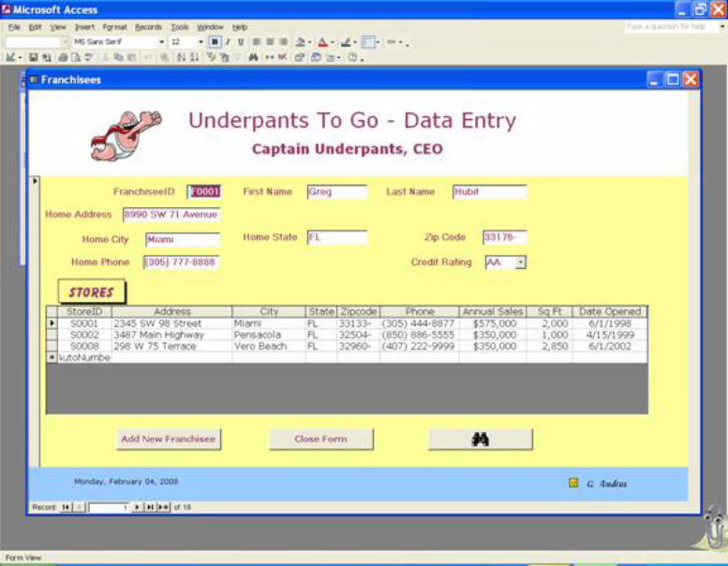728x566 pixels.
Task: Click the binoculars search button on form
Action: [x=480, y=439]
